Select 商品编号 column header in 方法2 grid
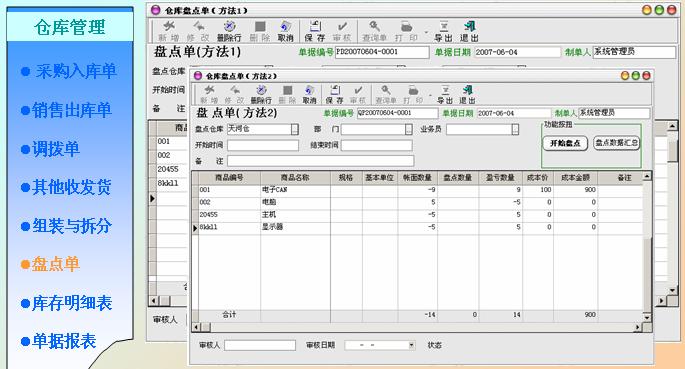Image resolution: width=685 pixels, height=369 pixels. 229,178
